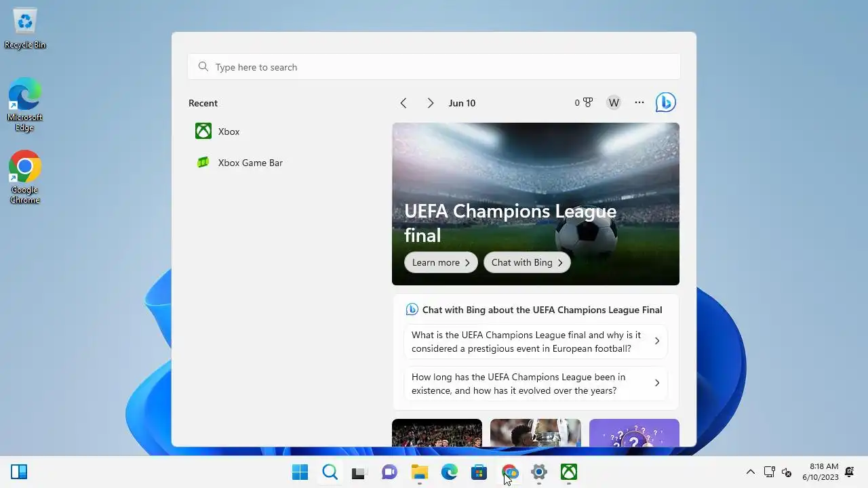Open the W account avatar
This screenshot has width=868, height=488.
tap(614, 103)
